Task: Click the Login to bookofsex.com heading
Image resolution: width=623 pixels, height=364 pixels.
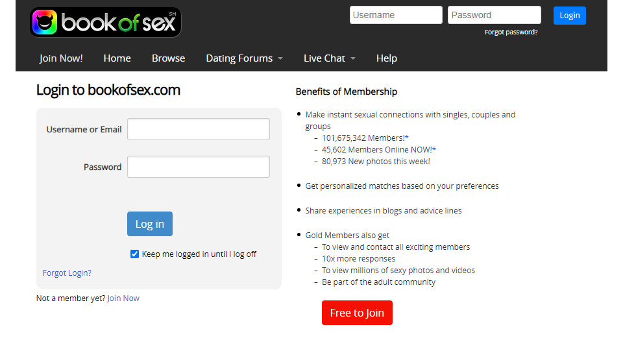Action: coord(108,90)
